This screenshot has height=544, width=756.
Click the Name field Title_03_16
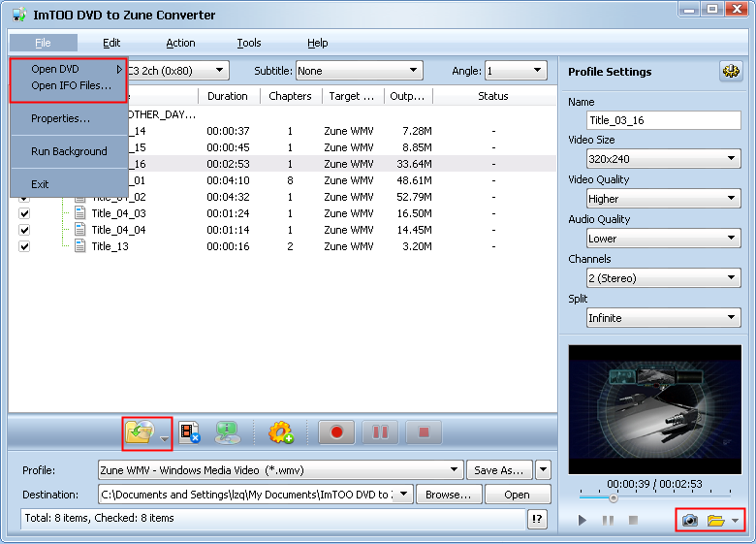[663, 120]
